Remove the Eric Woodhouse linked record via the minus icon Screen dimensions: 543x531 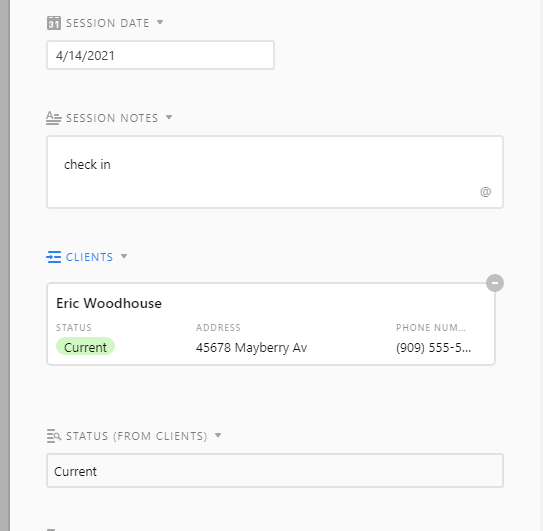495,283
